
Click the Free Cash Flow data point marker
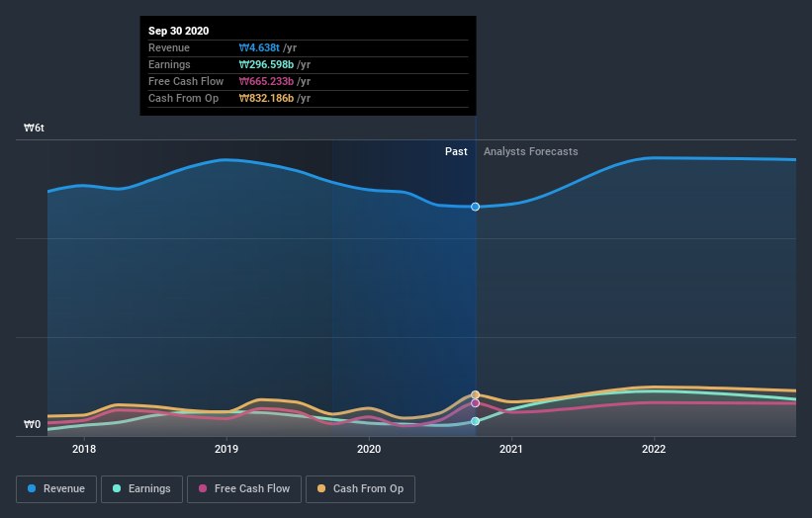475,403
